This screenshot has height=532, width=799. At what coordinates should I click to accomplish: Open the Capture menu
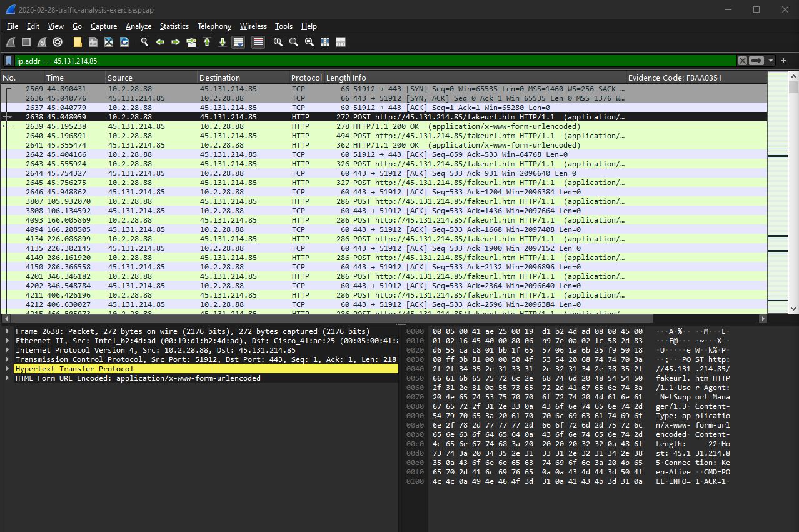[104, 26]
